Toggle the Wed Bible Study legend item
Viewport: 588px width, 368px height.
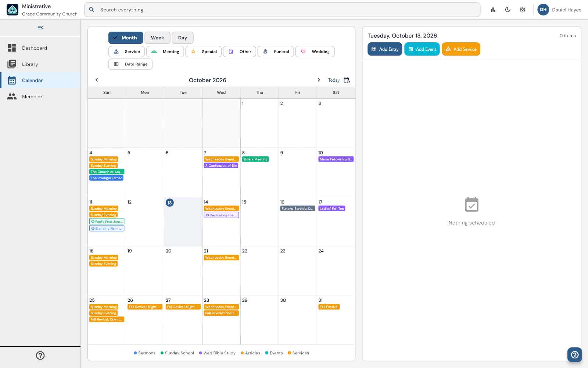217,353
